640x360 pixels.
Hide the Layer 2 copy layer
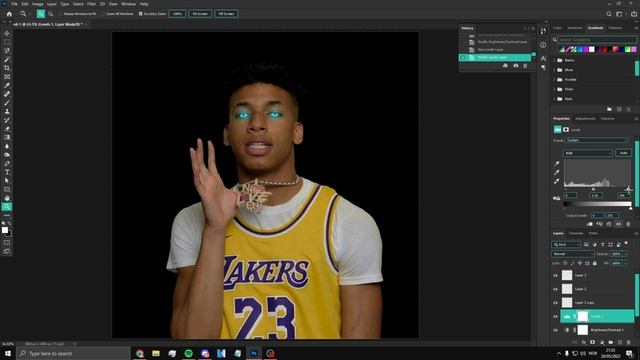pos(556,303)
